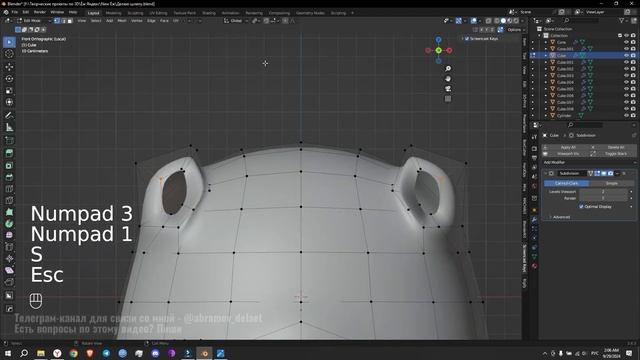This screenshot has width=640, height=360.
Task: Select the Annotate tool
Action: 9,116
